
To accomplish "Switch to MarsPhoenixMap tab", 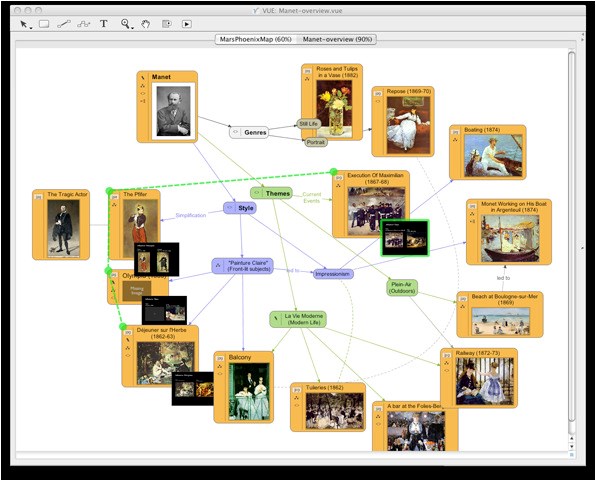I will coord(255,39).
